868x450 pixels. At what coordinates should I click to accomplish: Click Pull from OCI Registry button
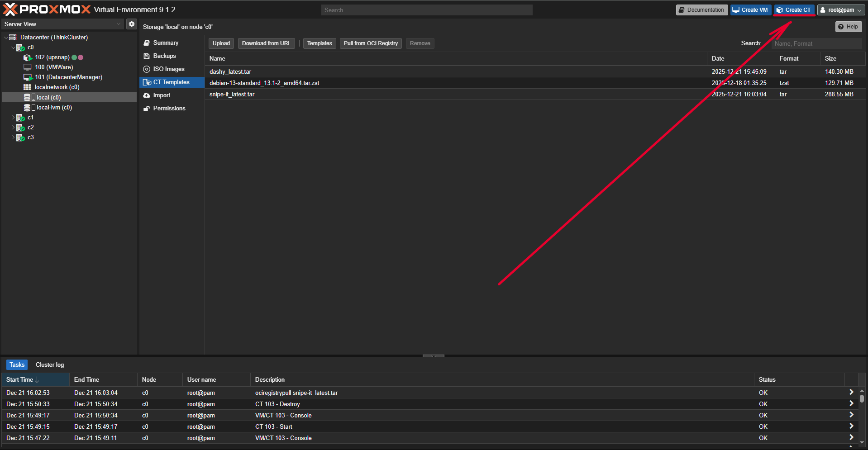coord(370,43)
